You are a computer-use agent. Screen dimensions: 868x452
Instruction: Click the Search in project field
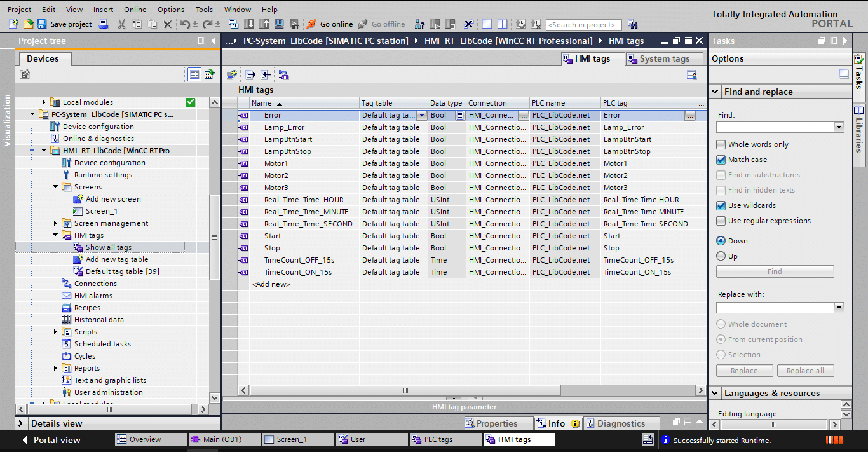pos(583,25)
